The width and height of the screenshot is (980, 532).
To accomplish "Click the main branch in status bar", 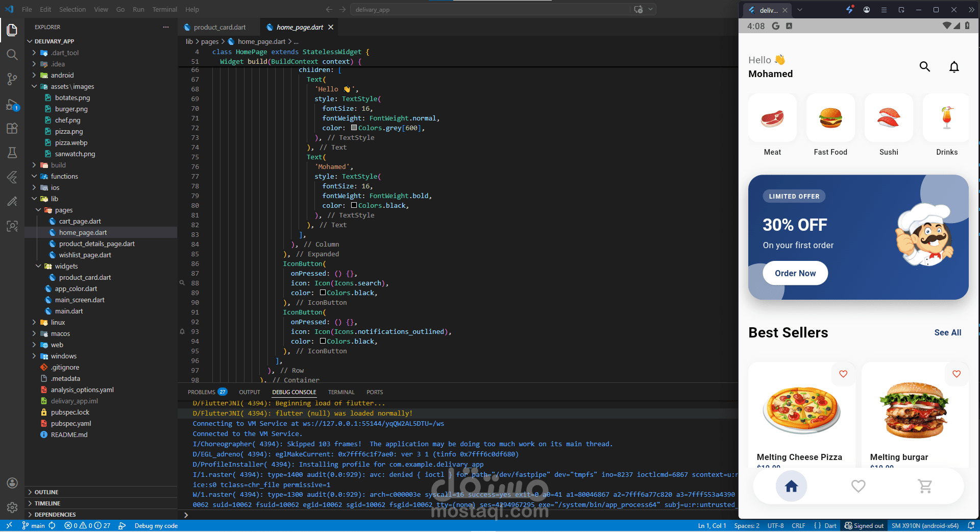I will coord(34,526).
